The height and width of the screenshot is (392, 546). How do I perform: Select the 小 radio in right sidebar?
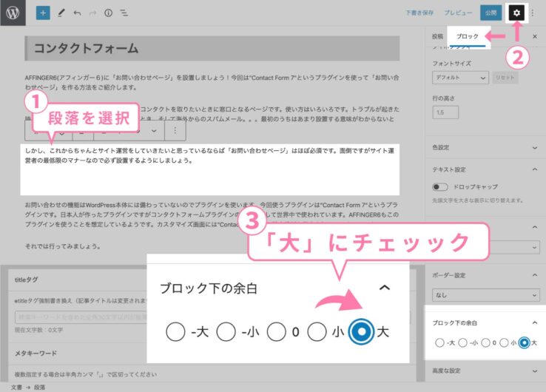click(504, 343)
